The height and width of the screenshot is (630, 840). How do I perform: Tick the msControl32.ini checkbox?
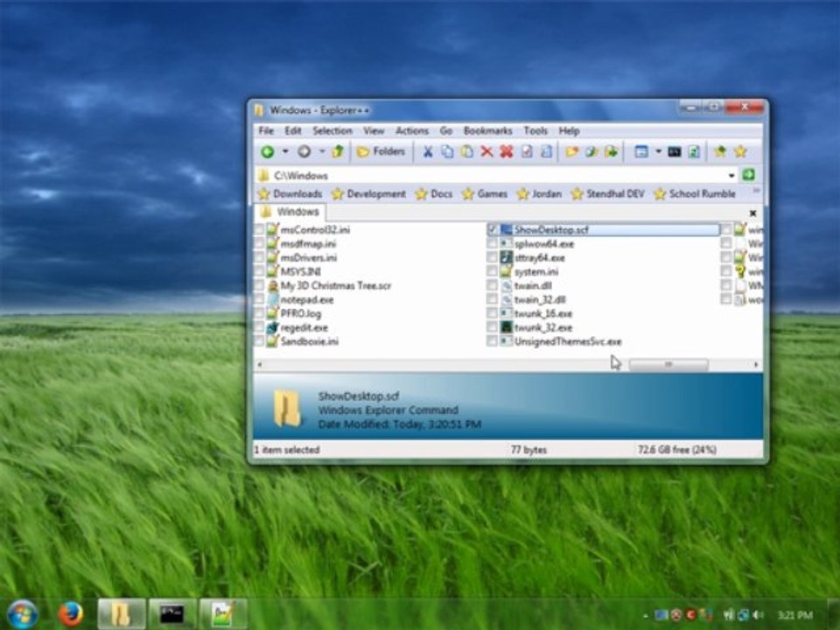coord(259,230)
